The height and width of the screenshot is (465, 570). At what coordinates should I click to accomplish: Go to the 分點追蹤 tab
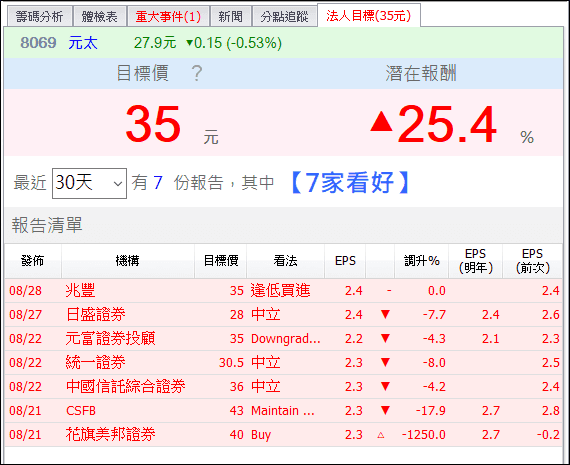point(284,17)
